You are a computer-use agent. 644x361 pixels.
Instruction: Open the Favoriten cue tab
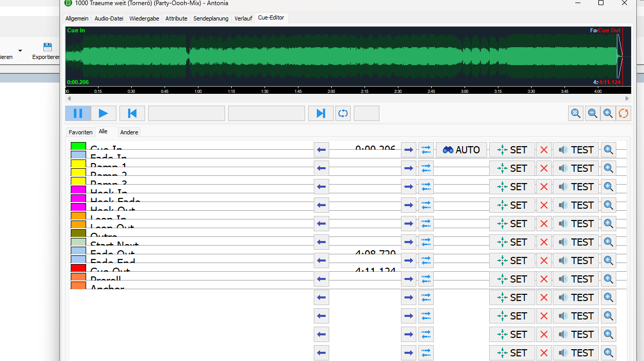80,132
